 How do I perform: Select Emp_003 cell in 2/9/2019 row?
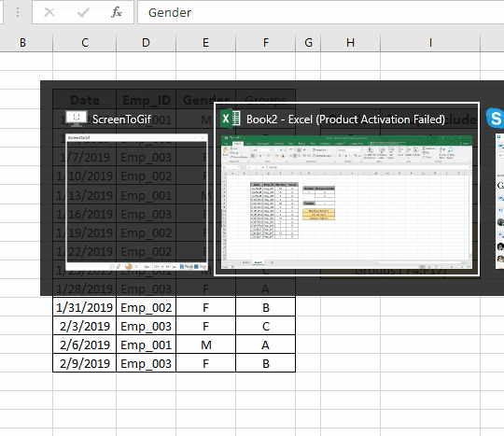coord(146,363)
